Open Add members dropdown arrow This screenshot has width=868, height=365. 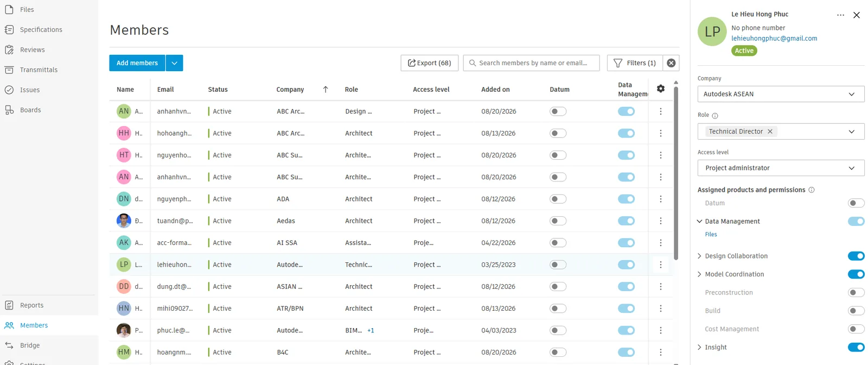[174, 63]
